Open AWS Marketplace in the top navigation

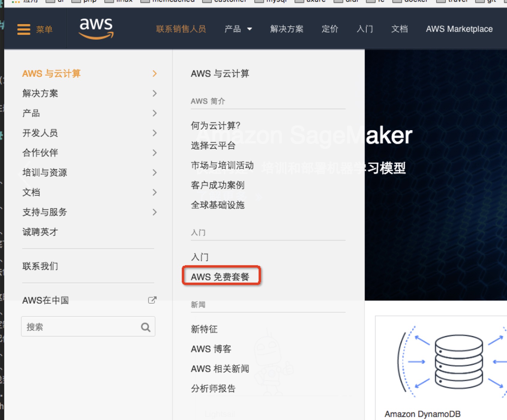[459, 29]
